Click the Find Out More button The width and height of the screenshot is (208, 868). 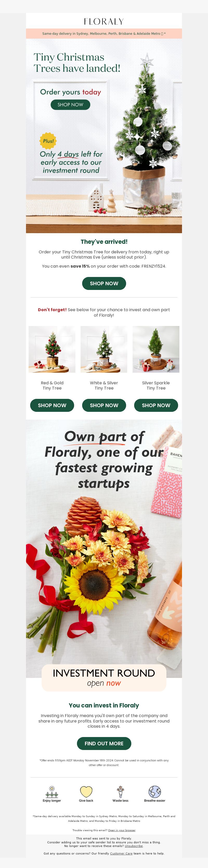coord(104,743)
